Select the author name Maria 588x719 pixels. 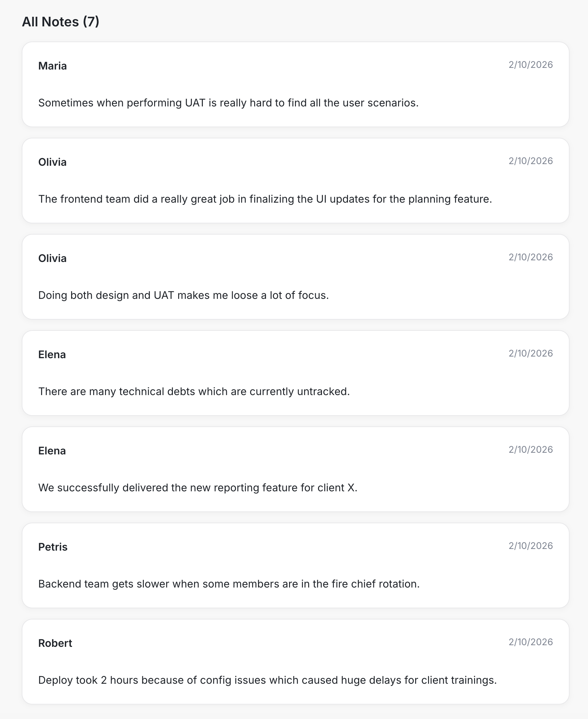tap(52, 66)
